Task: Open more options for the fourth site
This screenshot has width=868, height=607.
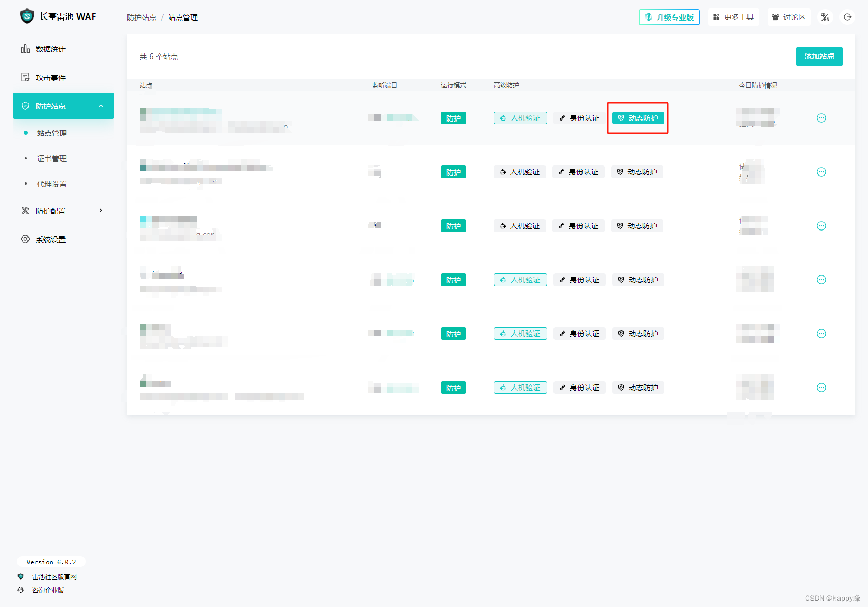Action: coord(821,280)
